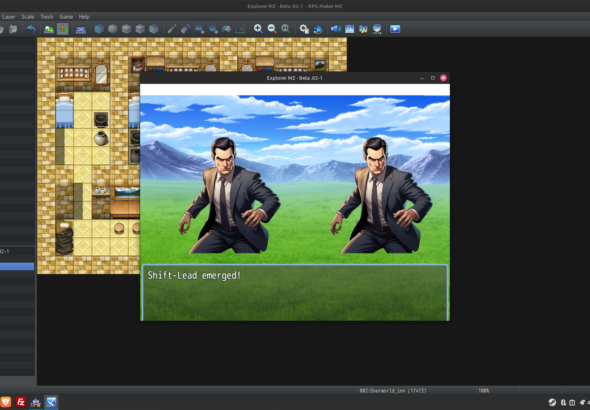This screenshot has width=590, height=410.
Task: Select the Ellipse drawing tool
Action: [213, 29]
